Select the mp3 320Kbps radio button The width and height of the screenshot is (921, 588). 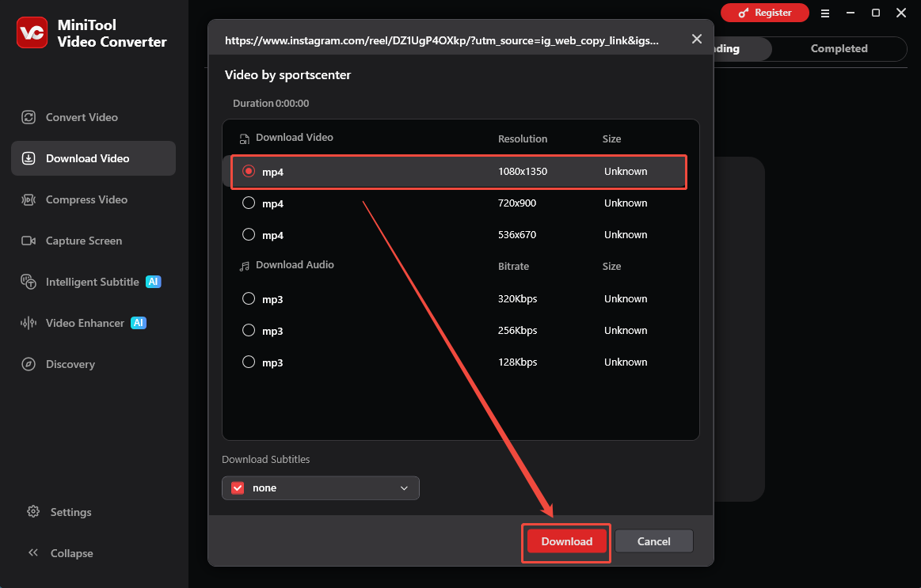pyautogui.click(x=249, y=298)
